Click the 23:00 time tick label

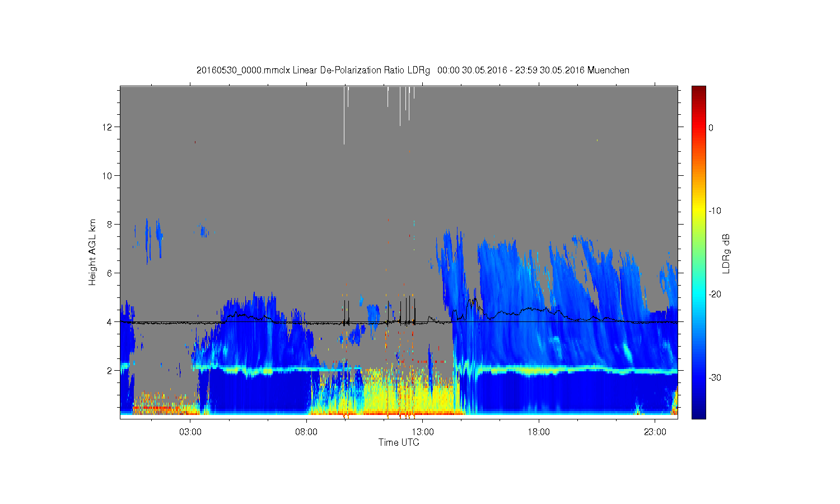tap(655, 432)
